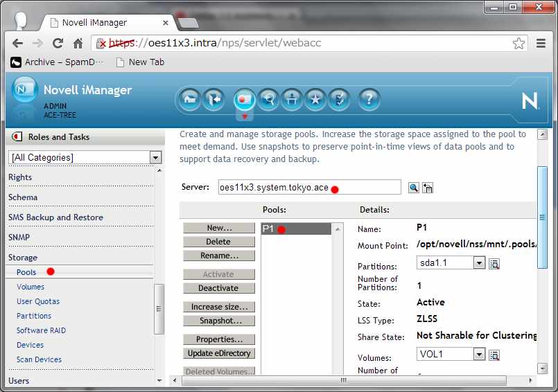The image size is (558, 392).
Task: Click the sidebar vertical scrollbar thumb
Action: [x=159, y=309]
